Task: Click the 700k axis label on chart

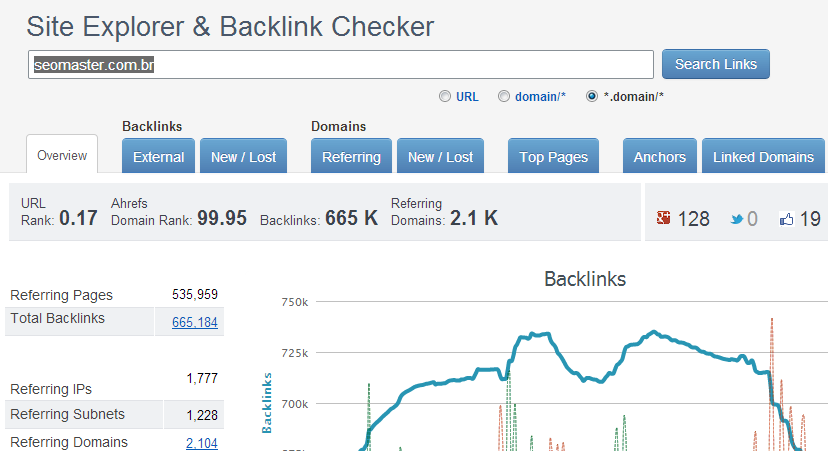Action: pyautogui.click(x=295, y=404)
